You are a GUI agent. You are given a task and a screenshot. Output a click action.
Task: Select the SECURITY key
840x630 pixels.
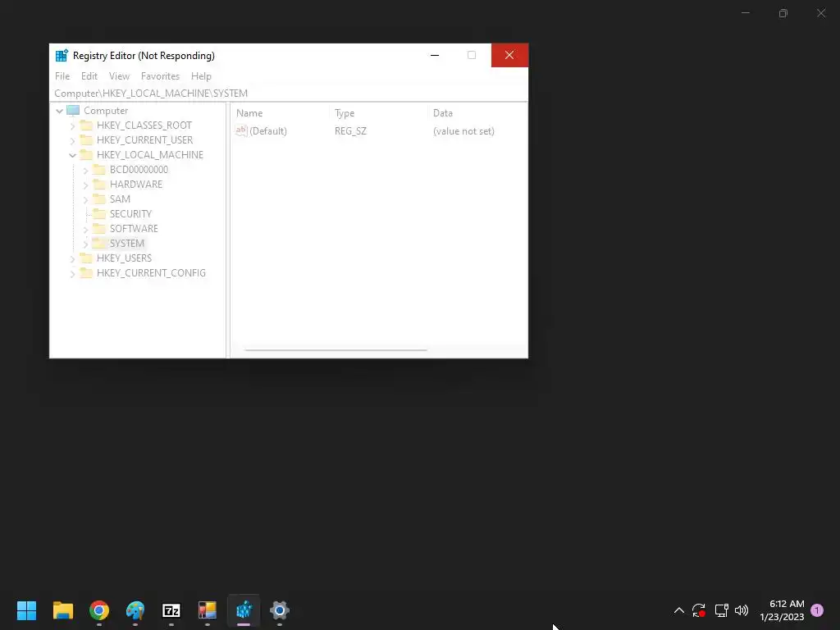130,214
